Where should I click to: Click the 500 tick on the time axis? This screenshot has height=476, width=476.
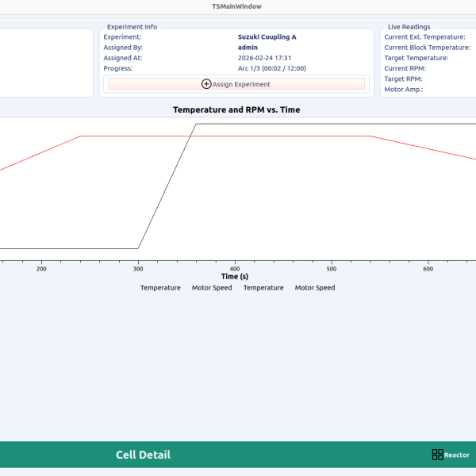click(x=332, y=269)
